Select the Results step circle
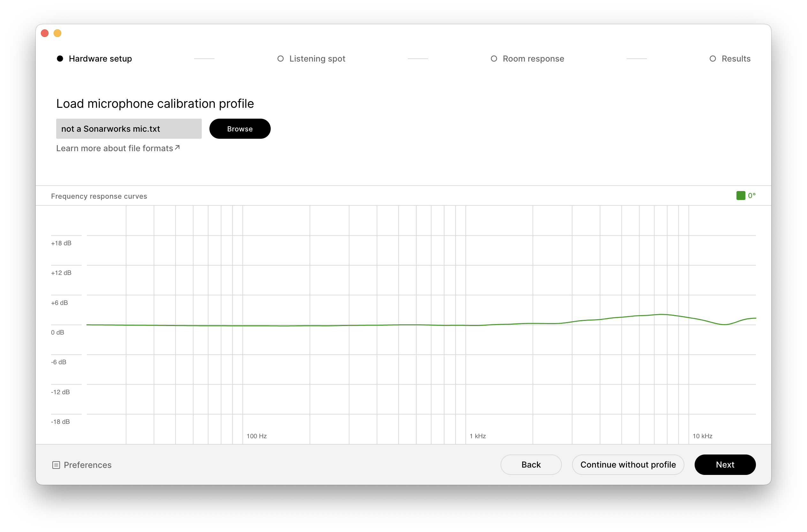 point(713,59)
